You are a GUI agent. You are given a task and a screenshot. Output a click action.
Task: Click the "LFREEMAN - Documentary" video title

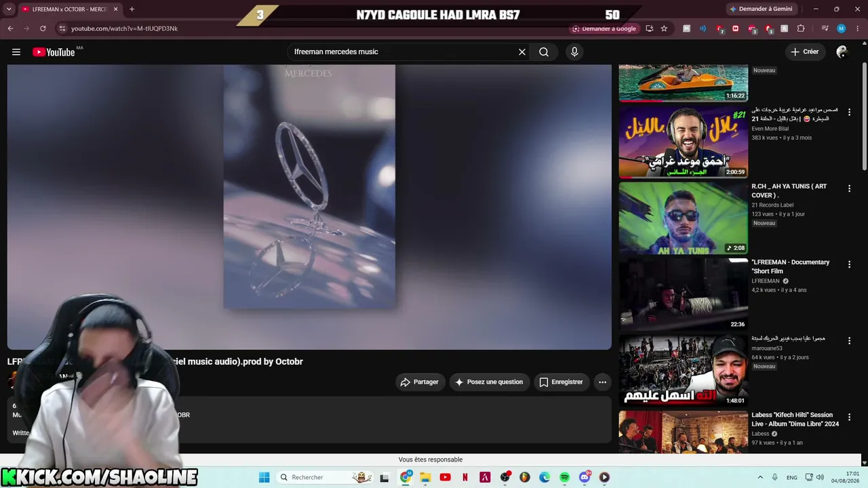[x=791, y=267]
